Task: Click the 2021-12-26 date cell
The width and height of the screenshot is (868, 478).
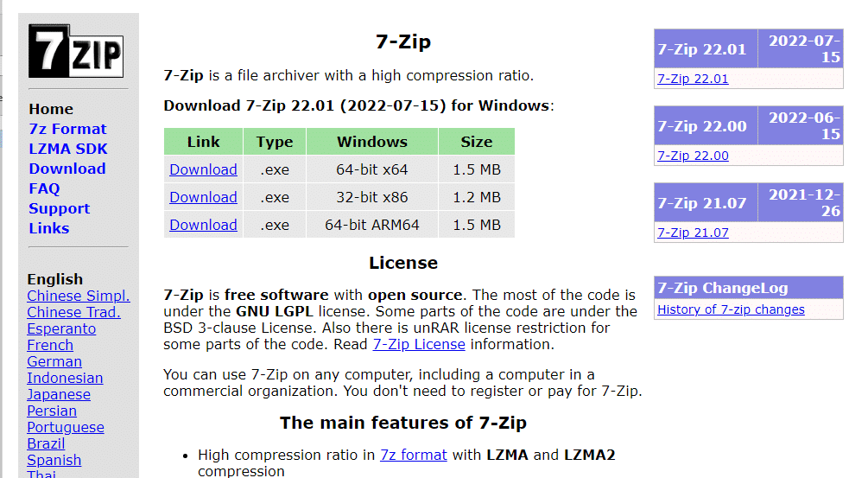Action: 801,203
